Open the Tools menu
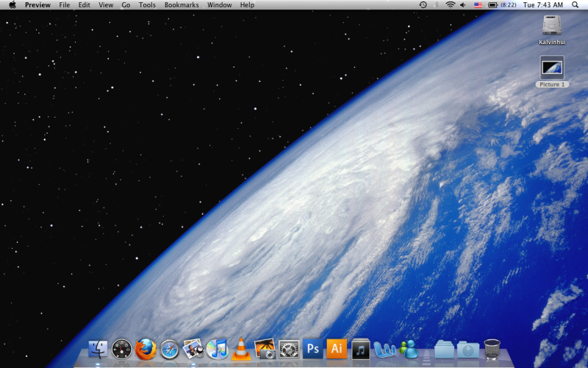The image size is (588, 368). click(x=147, y=5)
